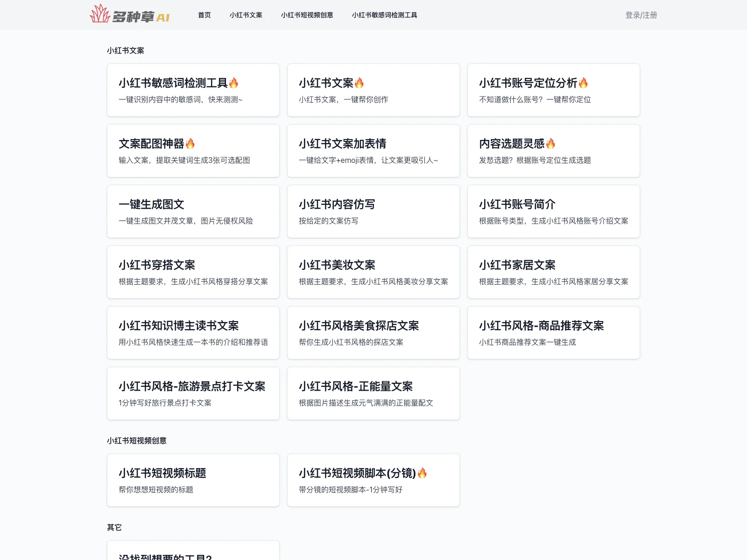Click text 一键生成图文并茂文章，图片无侵权风险
Screen dimensions: 747x560
point(186,221)
